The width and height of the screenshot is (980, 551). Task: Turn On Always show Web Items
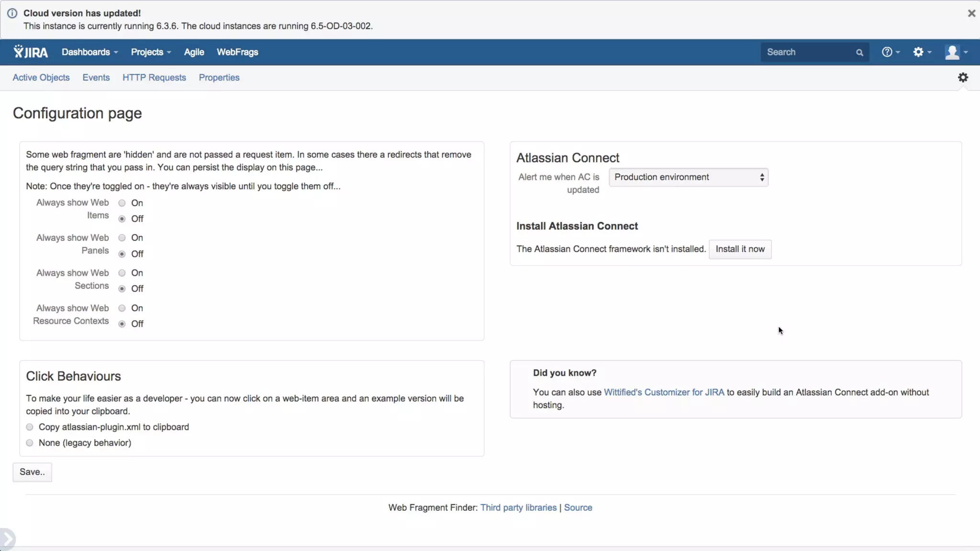pos(122,203)
